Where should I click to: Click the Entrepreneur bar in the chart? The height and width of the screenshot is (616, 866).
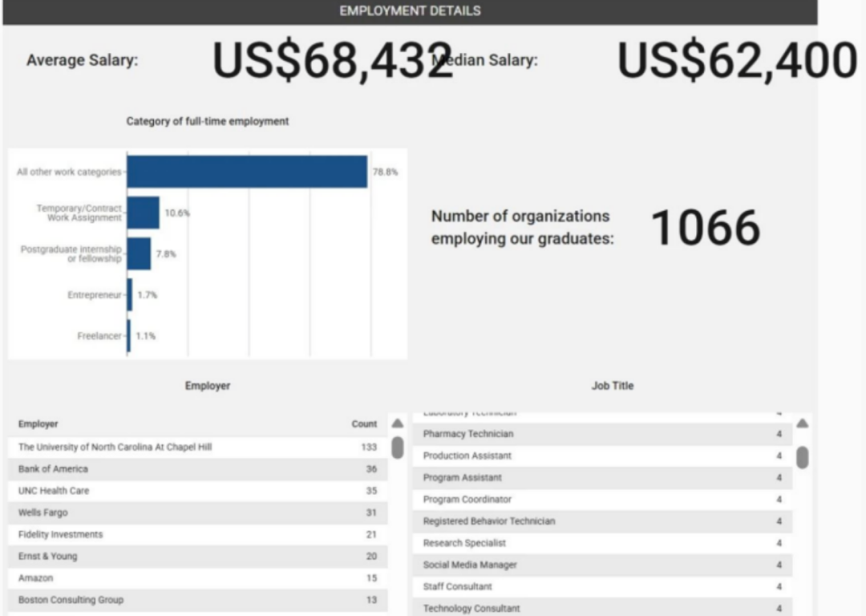tap(130, 294)
